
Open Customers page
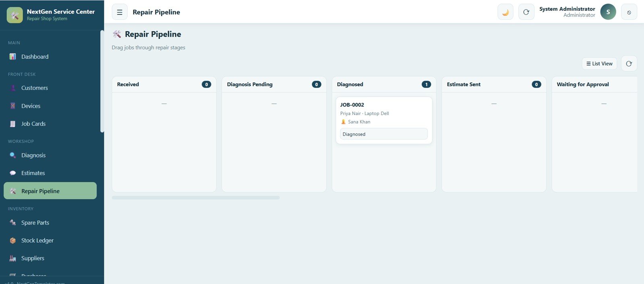[x=50, y=88]
